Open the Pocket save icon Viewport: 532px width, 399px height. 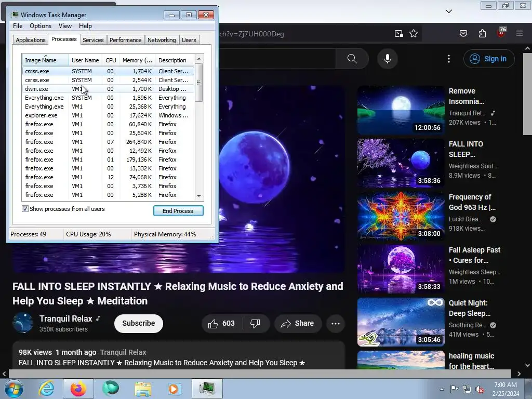tap(463, 33)
